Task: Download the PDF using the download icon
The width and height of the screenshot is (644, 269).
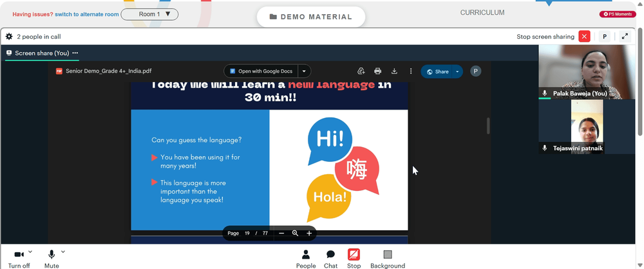Action: pos(394,71)
